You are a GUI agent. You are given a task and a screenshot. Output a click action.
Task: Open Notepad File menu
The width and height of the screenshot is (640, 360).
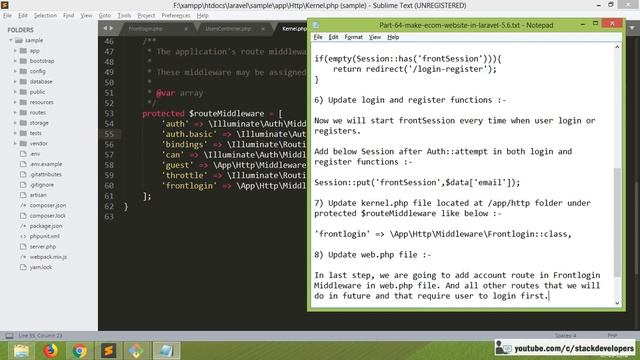point(318,37)
